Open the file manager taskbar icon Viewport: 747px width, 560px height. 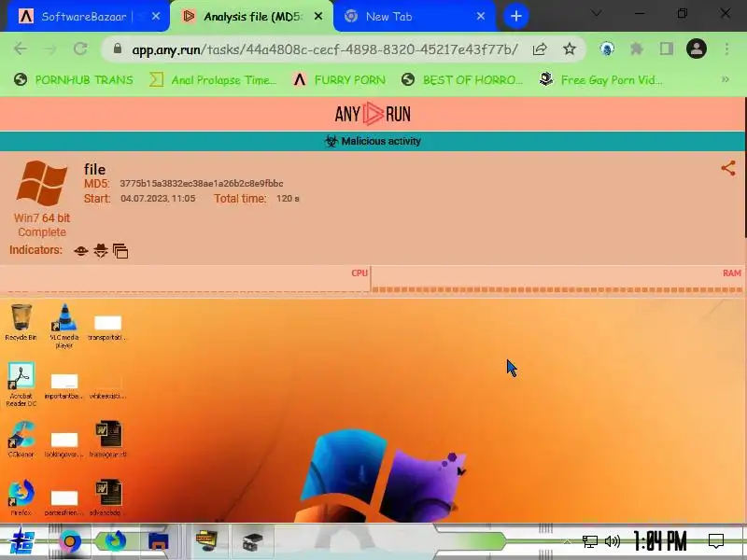[159, 541]
